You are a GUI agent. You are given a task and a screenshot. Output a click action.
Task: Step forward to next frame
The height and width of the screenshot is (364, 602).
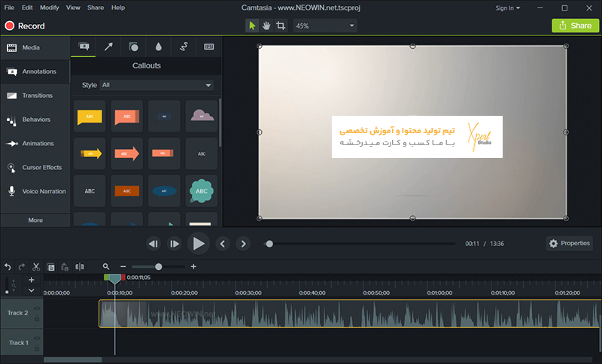(175, 244)
